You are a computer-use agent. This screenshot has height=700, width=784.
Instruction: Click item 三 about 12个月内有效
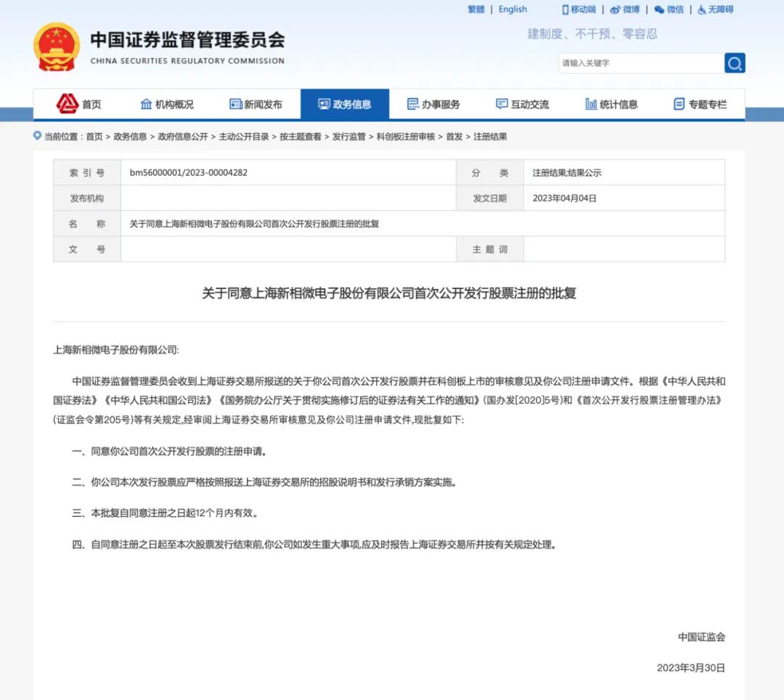pyautogui.click(x=165, y=513)
